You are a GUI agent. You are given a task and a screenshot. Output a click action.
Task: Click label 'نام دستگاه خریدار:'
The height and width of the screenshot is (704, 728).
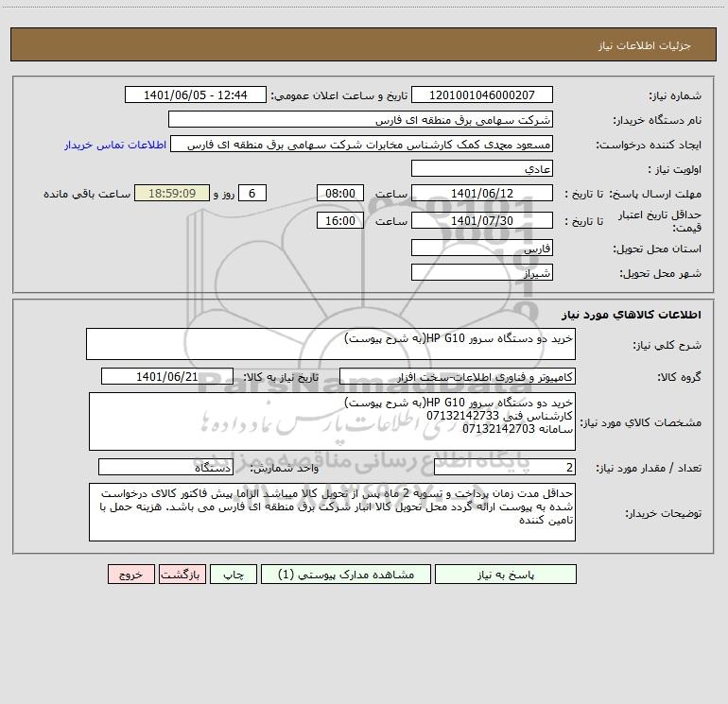pos(657,121)
